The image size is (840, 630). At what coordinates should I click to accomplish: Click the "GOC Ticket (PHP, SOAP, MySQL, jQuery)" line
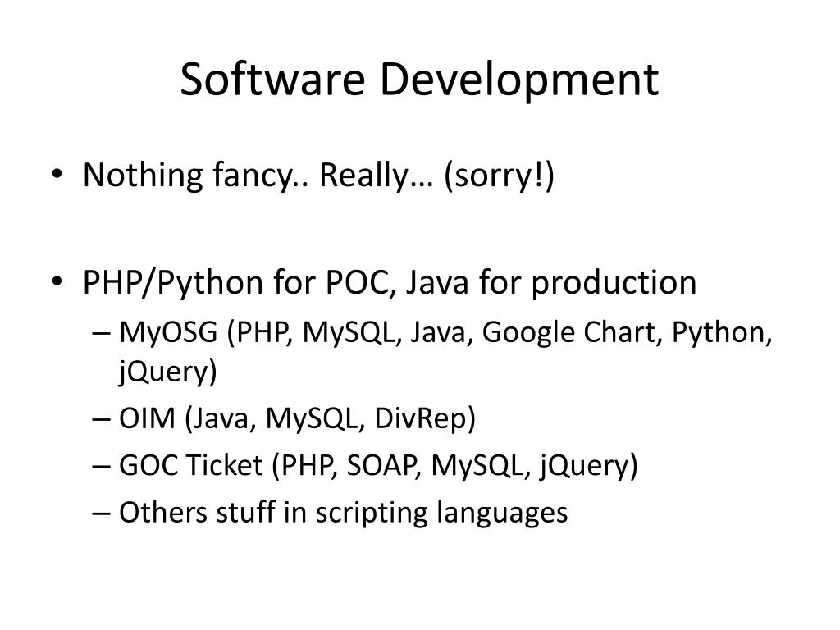[378, 465]
